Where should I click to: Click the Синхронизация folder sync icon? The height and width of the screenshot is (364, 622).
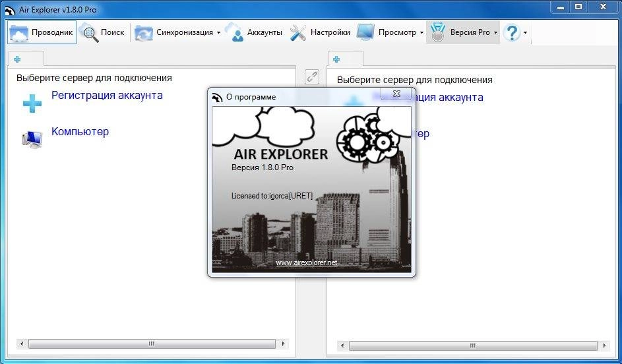[143, 33]
